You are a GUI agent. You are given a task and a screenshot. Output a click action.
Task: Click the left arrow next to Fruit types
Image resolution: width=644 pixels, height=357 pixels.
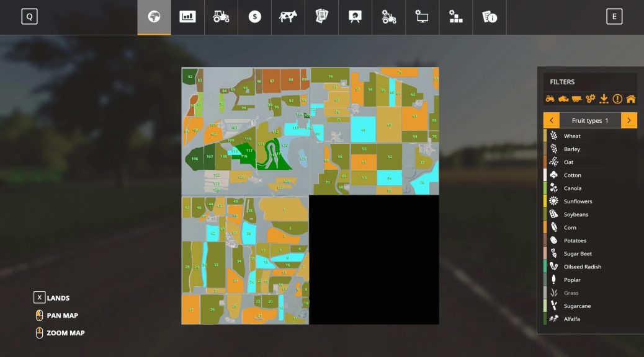click(551, 120)
